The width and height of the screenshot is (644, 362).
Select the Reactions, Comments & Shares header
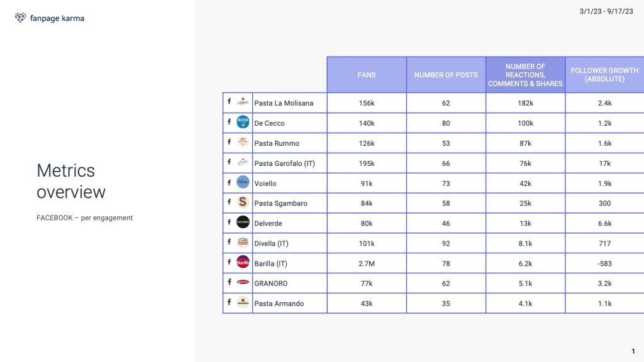tap(525, 75)
